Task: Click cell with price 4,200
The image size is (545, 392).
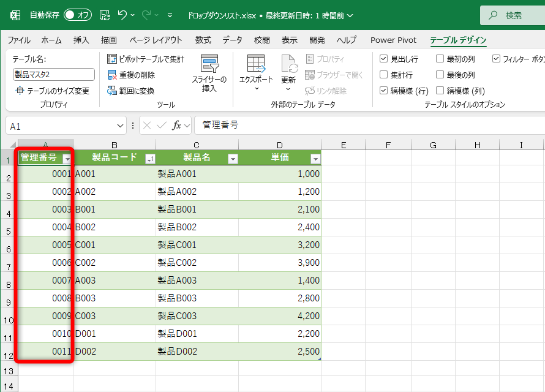Action: pos(280,316)
